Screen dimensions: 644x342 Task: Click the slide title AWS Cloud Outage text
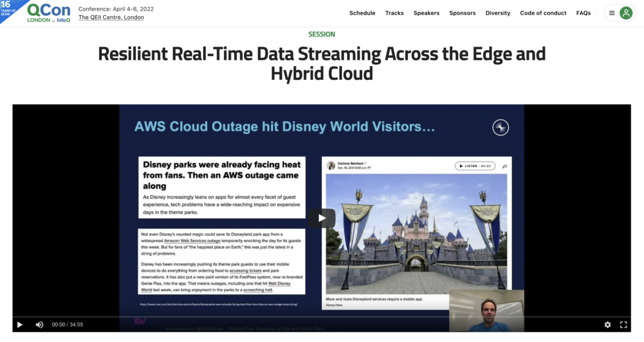point(285,126)
